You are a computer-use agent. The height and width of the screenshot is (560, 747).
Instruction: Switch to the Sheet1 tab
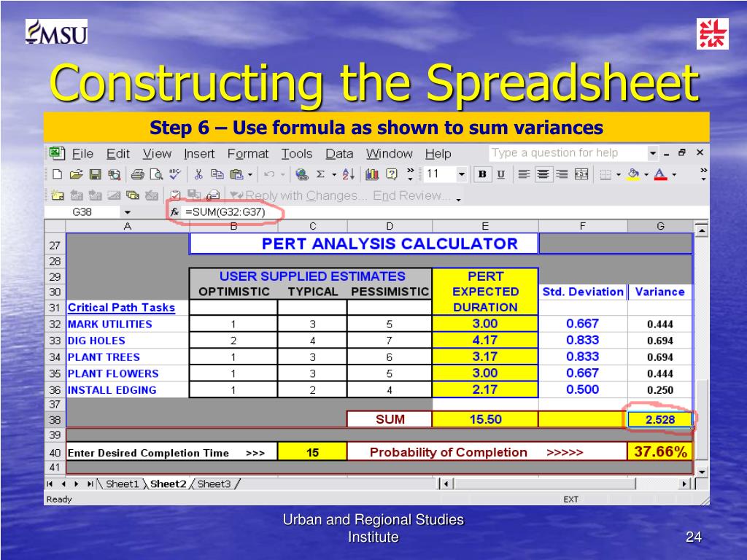click(122, 484)
